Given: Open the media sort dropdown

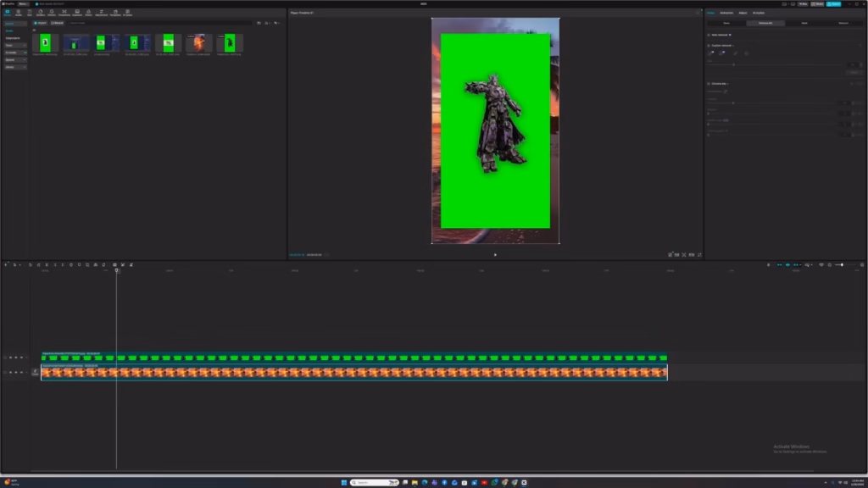Looking at the screenshot, I should (267, 23).
